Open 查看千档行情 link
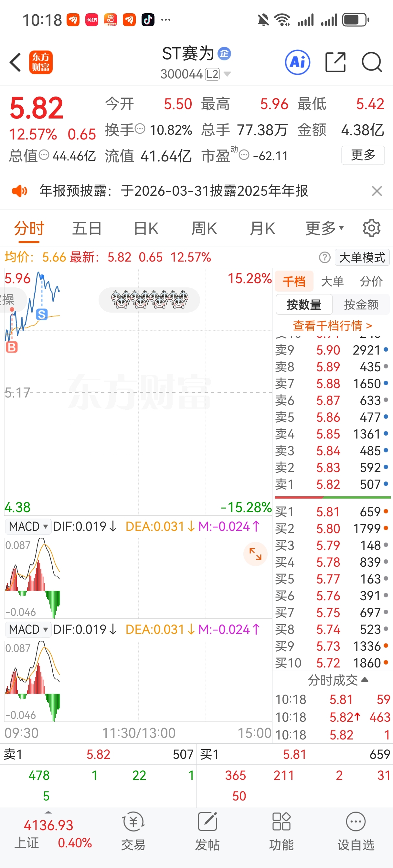 332,326
